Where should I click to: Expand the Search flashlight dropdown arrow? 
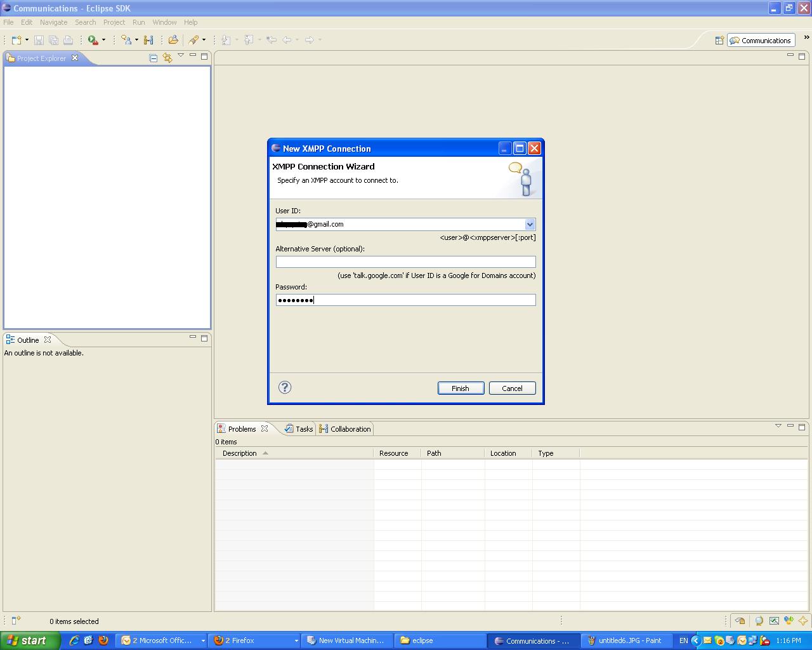coord(204,40)
